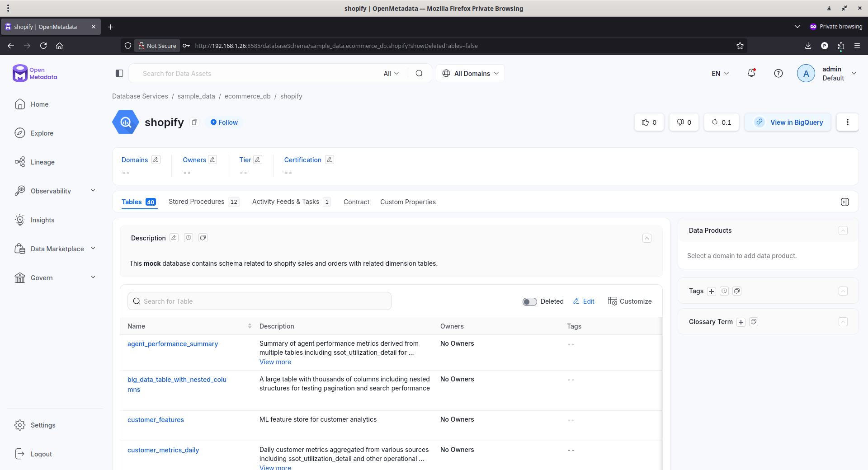Open the three-dot more options menu
This screenshot has height=470, width=868.
(848, 122)
